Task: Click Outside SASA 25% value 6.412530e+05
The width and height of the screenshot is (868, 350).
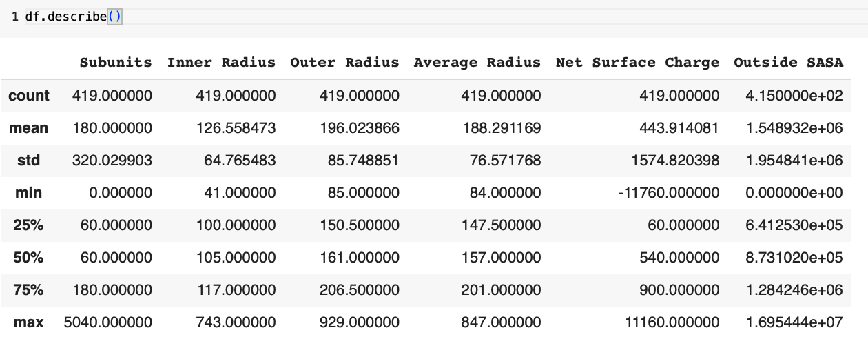Action: pos(794,225)
